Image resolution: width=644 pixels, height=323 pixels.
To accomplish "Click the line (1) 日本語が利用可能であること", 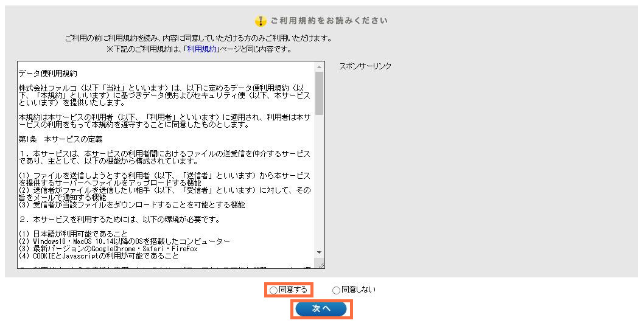I will 73,234.
